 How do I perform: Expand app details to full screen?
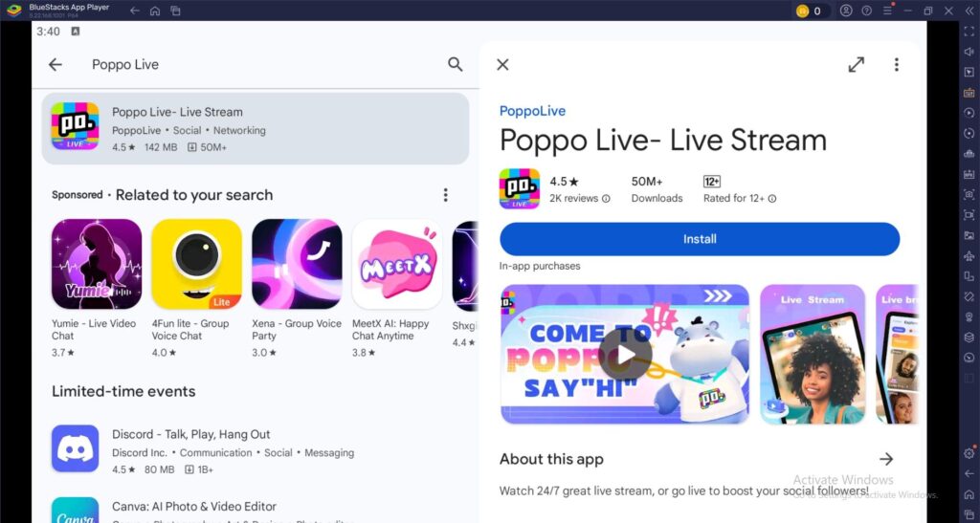857,64
